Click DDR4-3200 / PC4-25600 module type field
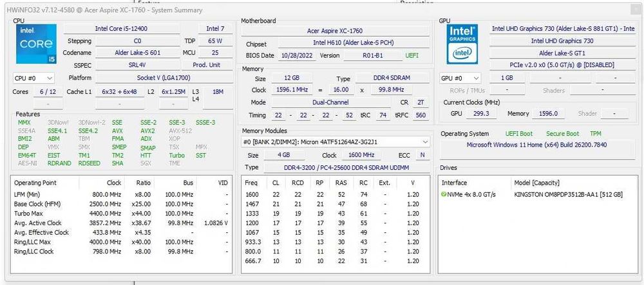Screen dimensions: 644x285 click(x=346, y=167)
